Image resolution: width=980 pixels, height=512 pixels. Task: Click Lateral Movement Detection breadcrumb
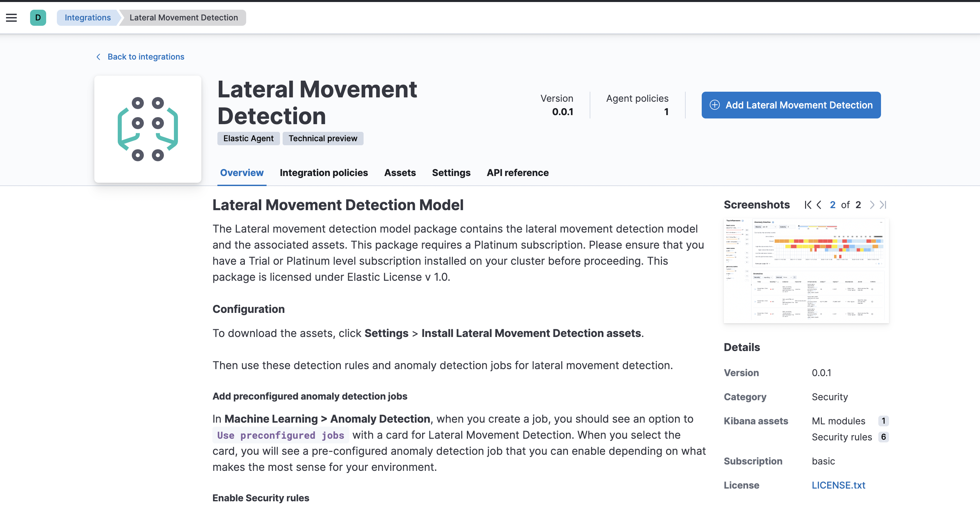183,17
